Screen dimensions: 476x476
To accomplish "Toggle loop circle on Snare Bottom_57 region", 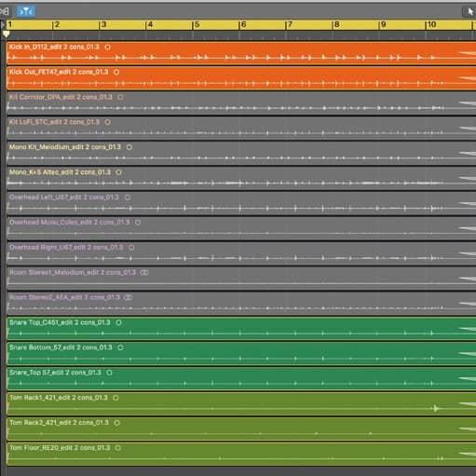I will [x=120, y=347].
